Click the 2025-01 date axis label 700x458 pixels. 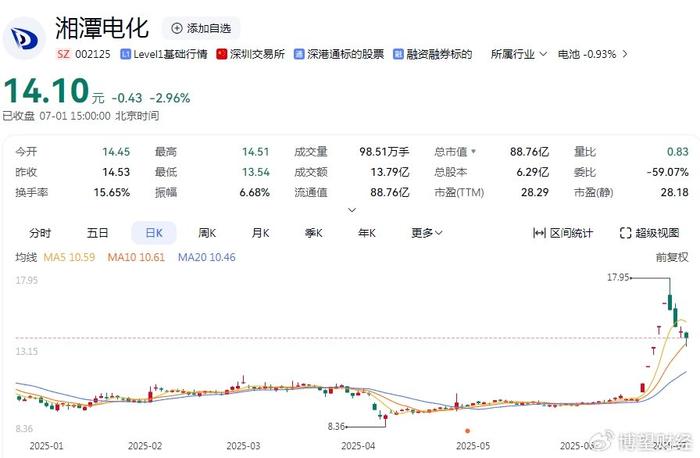tap(46, 446)
